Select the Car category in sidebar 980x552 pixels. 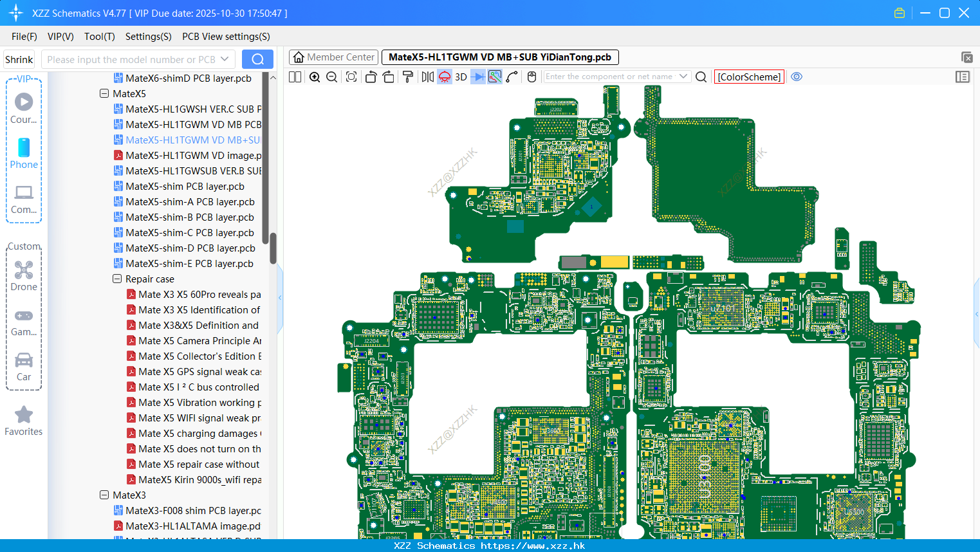(x=24, y=367)
